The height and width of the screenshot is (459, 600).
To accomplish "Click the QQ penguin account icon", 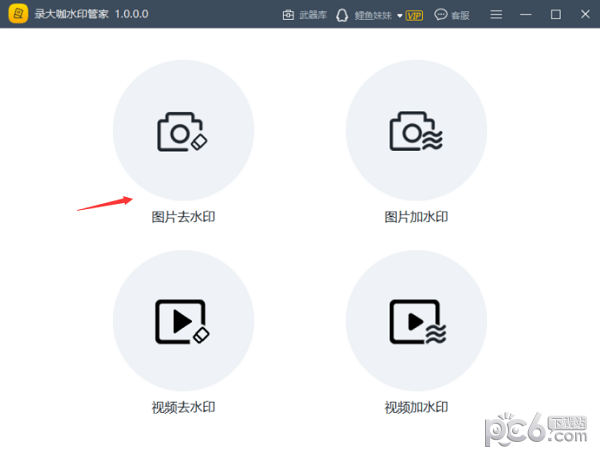I will click(x=342, y=15).
